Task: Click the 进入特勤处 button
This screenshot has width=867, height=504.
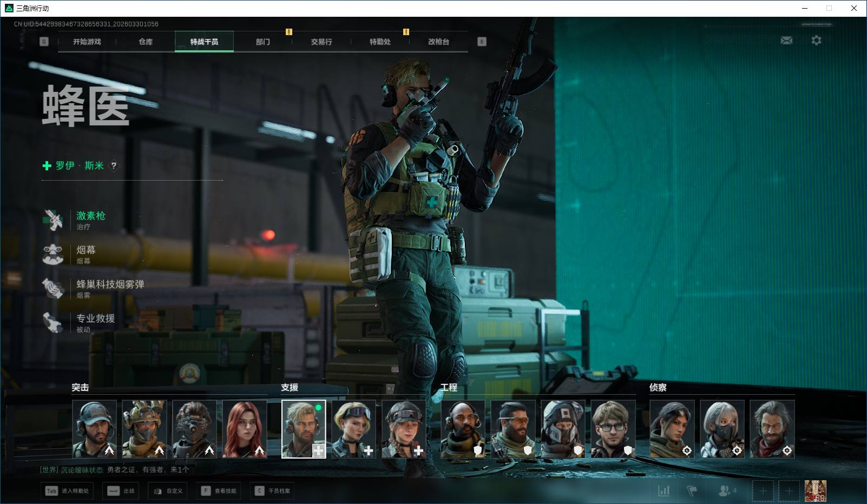Action: [67, 491]
